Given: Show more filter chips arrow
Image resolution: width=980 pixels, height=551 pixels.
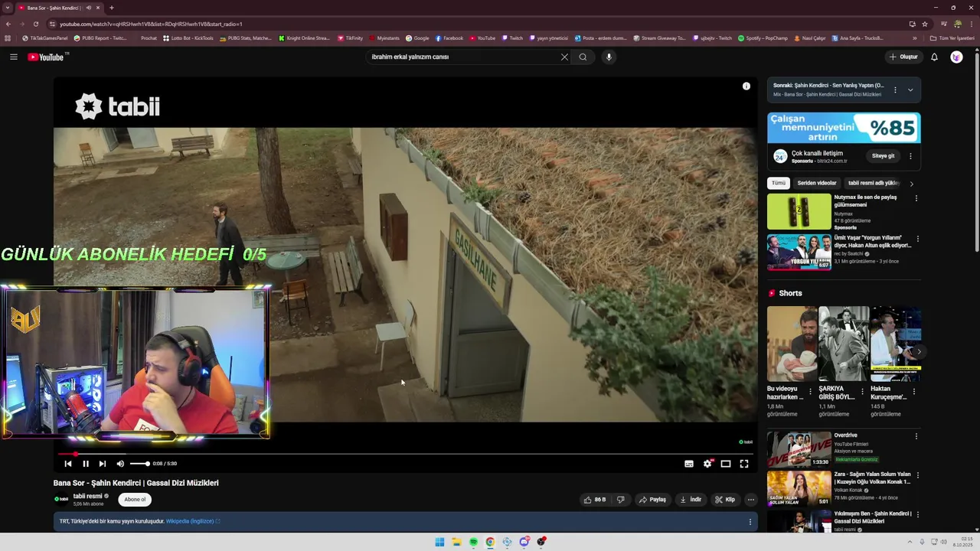Looking at the screenshot, I should 911,184.
